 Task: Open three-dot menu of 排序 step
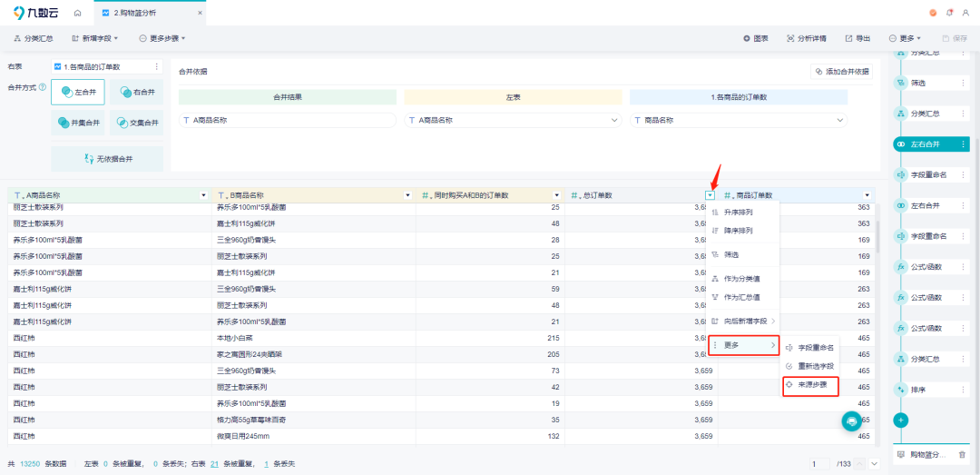(x=963, y=390)
